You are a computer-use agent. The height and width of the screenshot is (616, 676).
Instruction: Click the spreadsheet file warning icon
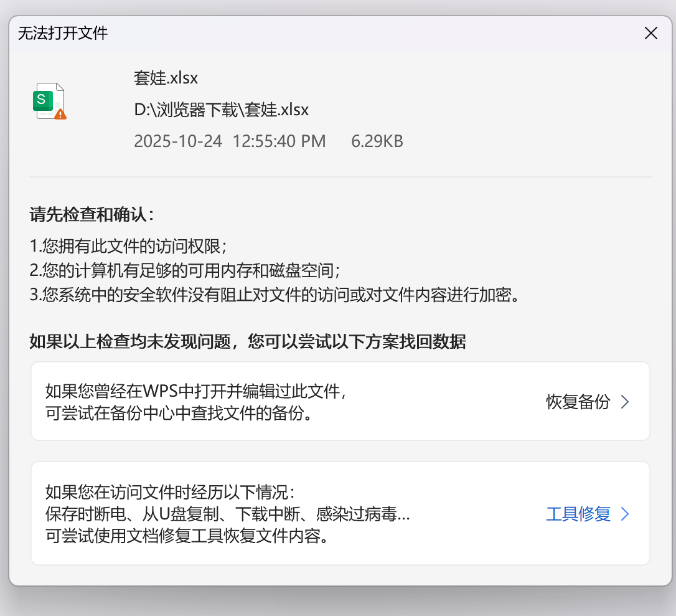[x=49, y=102]
